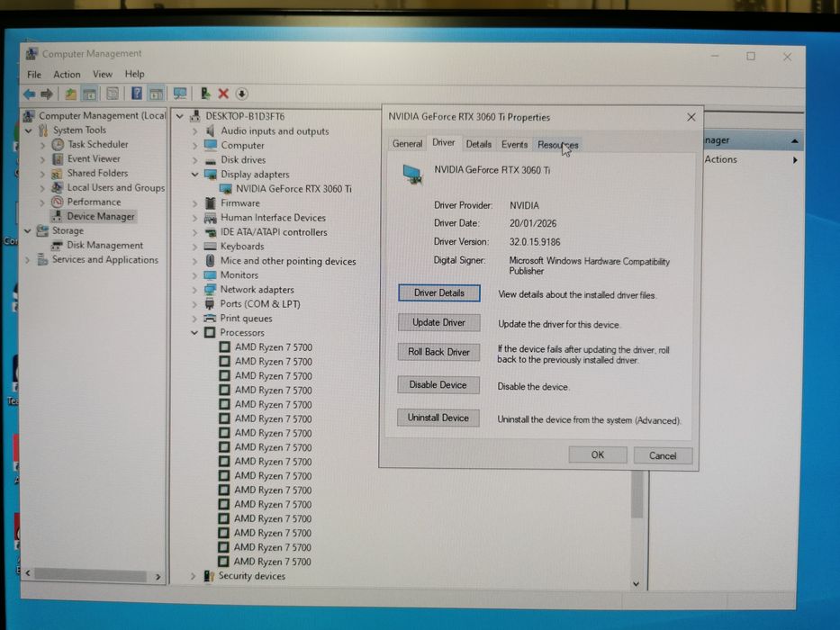Click the Disable device down-arrow icon
Viewport: 840px width, 630px height.
tap(241, 94)
